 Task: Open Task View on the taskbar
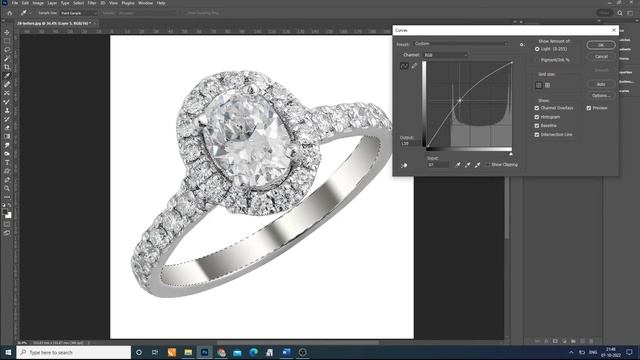pos(155,352)
